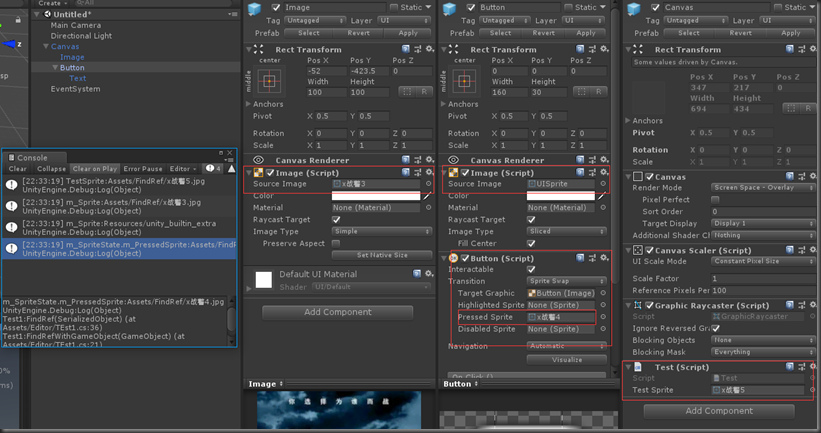Open preset icon of Button Rect Transform
The width and height of the screenshot is (821, 433).
click(592, 49)
